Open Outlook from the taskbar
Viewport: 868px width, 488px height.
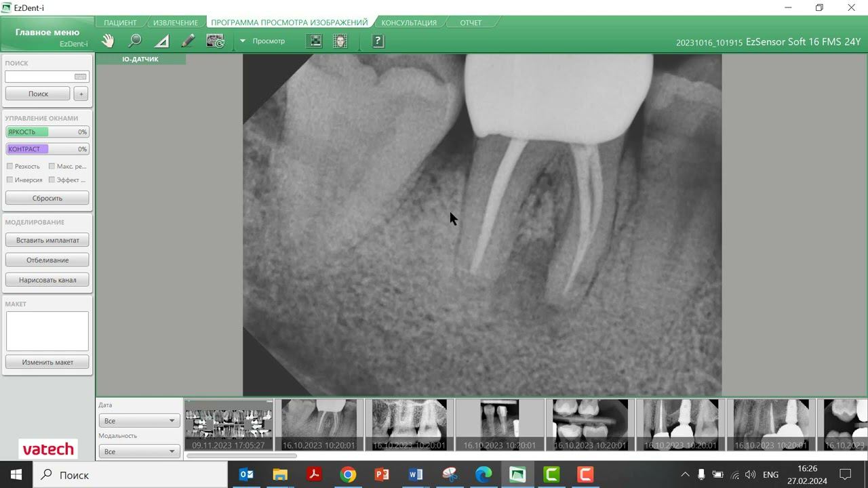(x=246, y=474)
